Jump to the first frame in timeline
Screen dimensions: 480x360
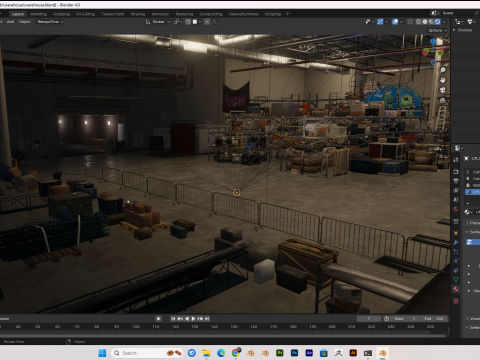tap(173, 319)
